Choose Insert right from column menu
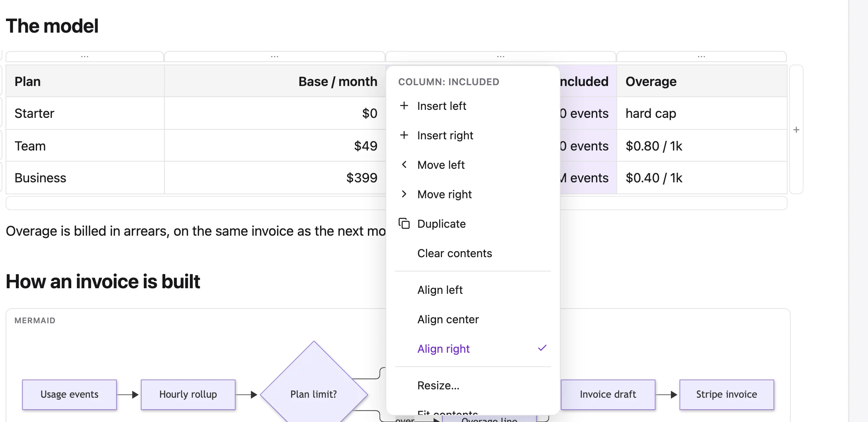Screen dimensions: 868x422 tap(473, 135)
